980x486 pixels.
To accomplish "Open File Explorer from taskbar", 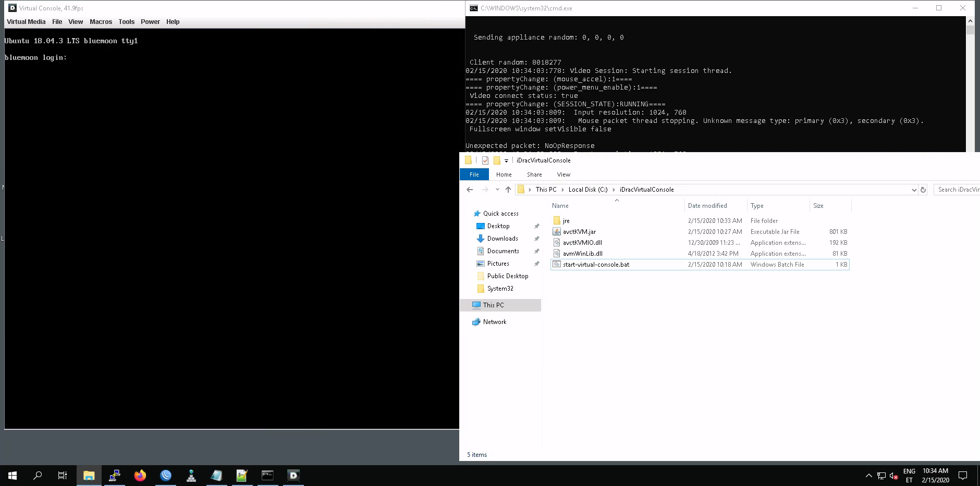I will (89, 475).
